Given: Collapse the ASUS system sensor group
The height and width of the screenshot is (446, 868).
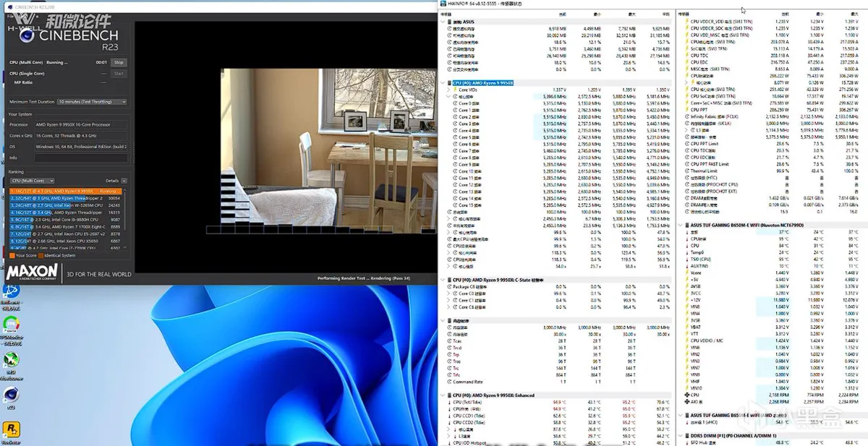Looking at the screenshot, I should [444, 22].
